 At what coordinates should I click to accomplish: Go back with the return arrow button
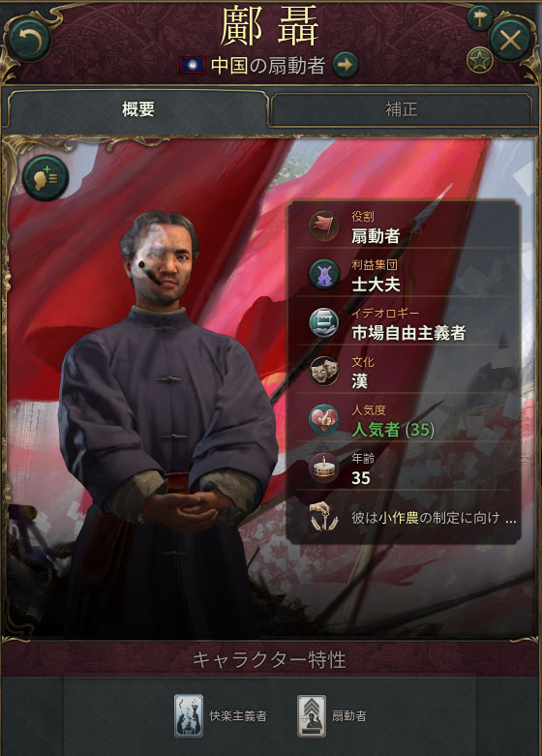tap(29, 40)
